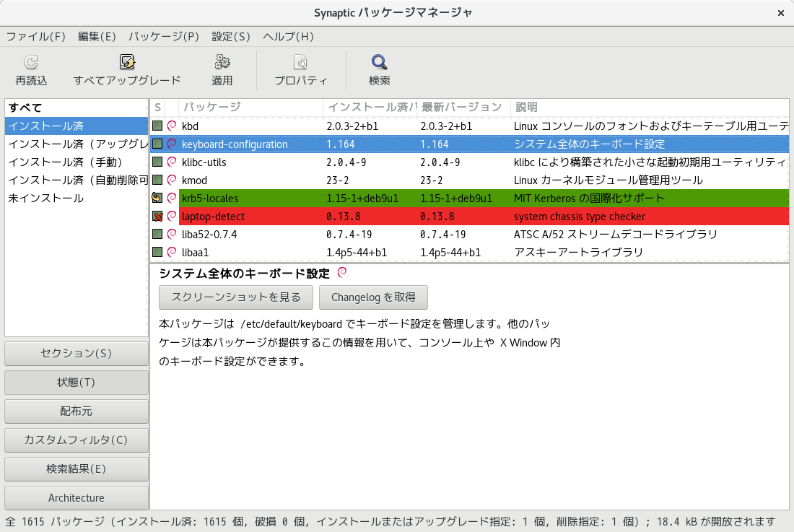Image resolution: width=794 pixels, height=532 pixels.
Task: Click the removal marker icon beside laptop-detect
Action: (159, 216)
